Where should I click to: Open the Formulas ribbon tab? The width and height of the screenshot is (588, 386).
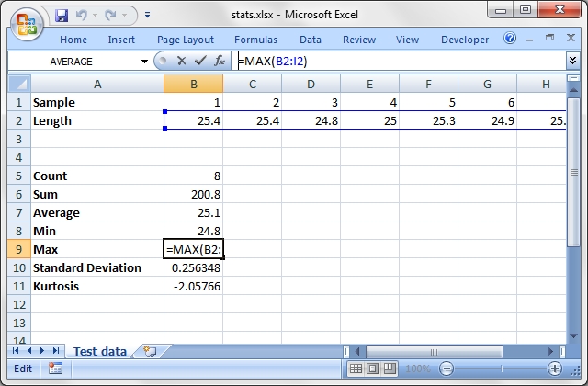point(255,40)
